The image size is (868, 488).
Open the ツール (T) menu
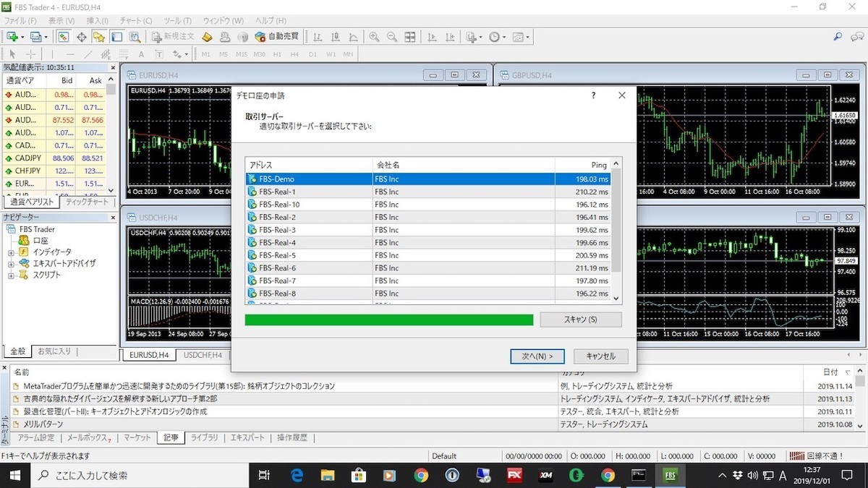click(177, 21)
